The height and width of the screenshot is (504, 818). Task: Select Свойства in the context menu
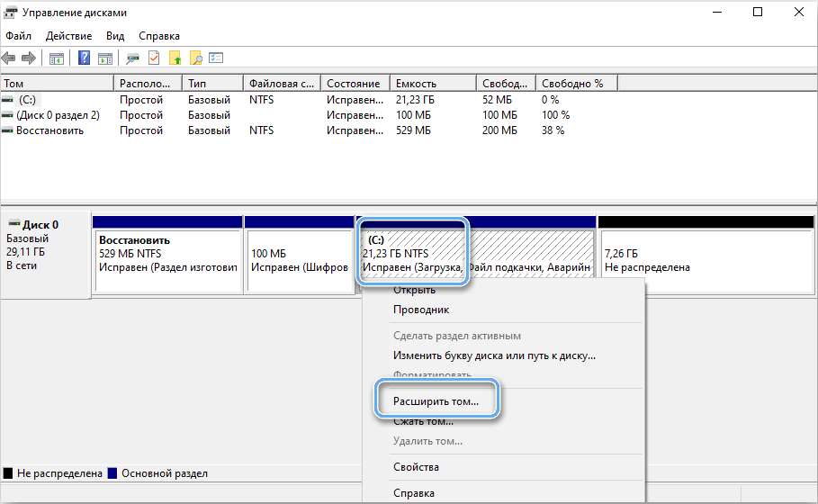(x=416, y=467)
